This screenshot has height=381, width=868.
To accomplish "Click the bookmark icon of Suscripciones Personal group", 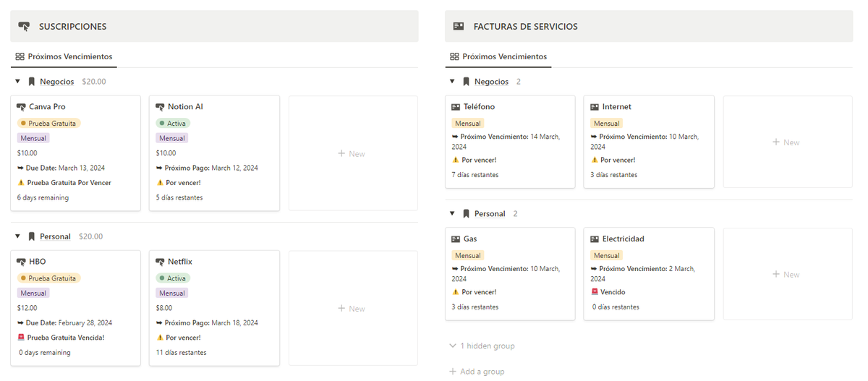I will coord(32,236).
